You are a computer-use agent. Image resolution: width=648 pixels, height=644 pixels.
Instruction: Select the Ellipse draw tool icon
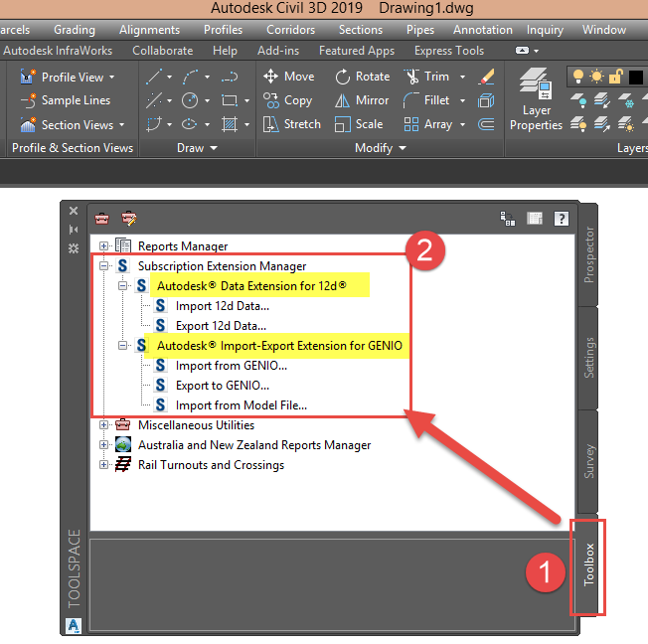coord(189,124)
